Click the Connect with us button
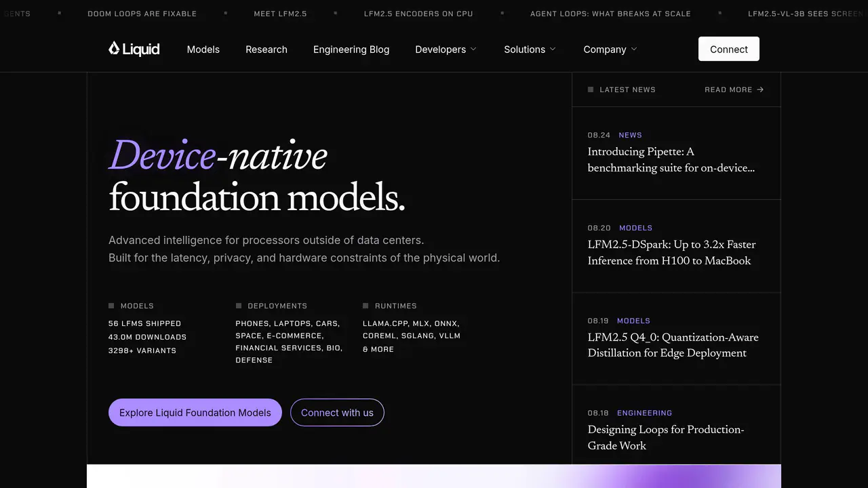This screenshot has width=868, height=488. pos(337,412)
